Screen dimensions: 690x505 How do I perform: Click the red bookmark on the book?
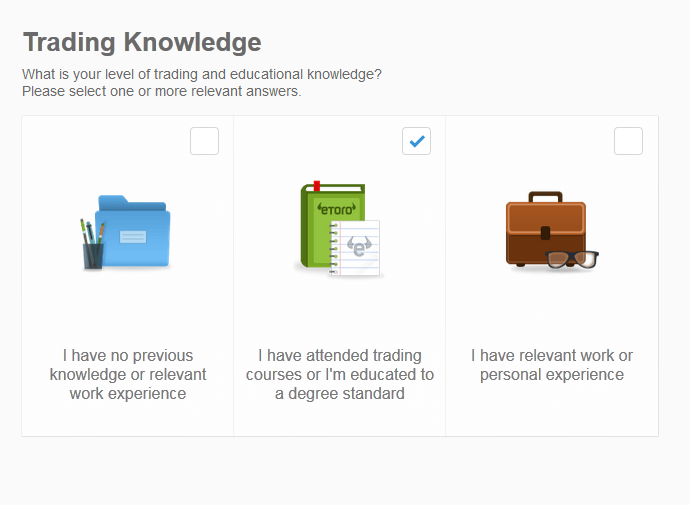pos(316,186)
